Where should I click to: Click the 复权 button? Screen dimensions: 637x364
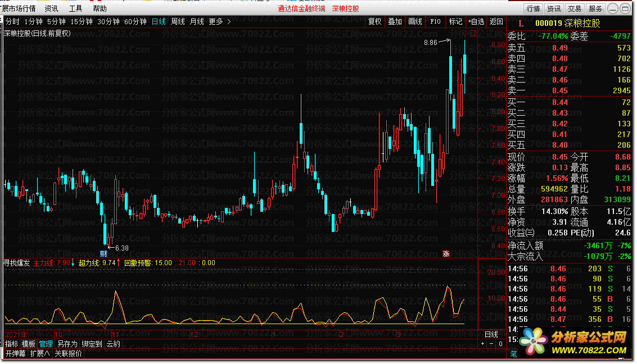point(374,21)
